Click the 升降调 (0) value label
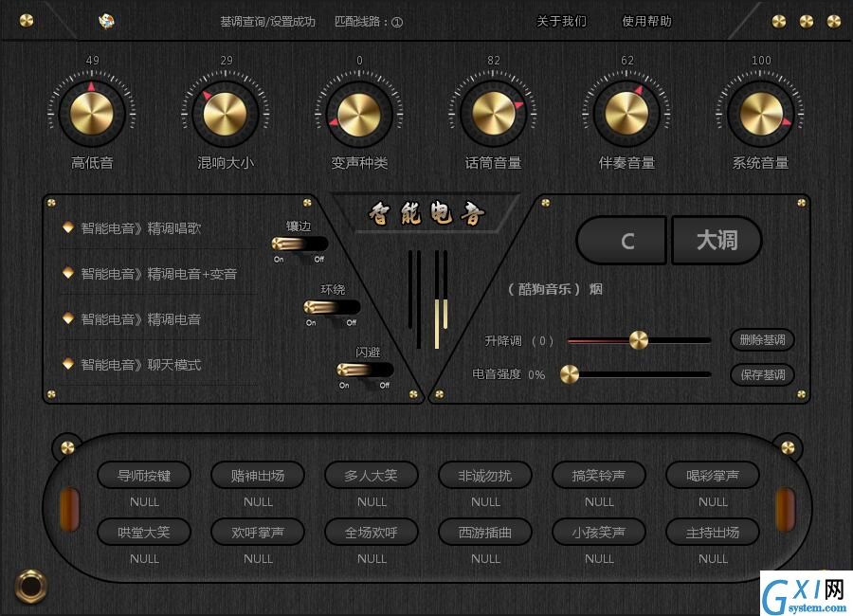The image size is (853, 616). pos(542,341)
